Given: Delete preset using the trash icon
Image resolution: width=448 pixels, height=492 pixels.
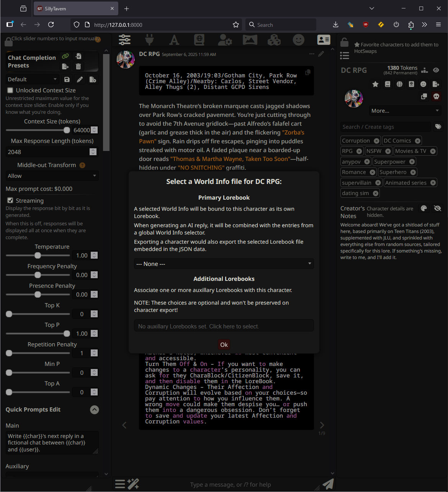Looking at the screenshot, I should click(x=78, y=66).
